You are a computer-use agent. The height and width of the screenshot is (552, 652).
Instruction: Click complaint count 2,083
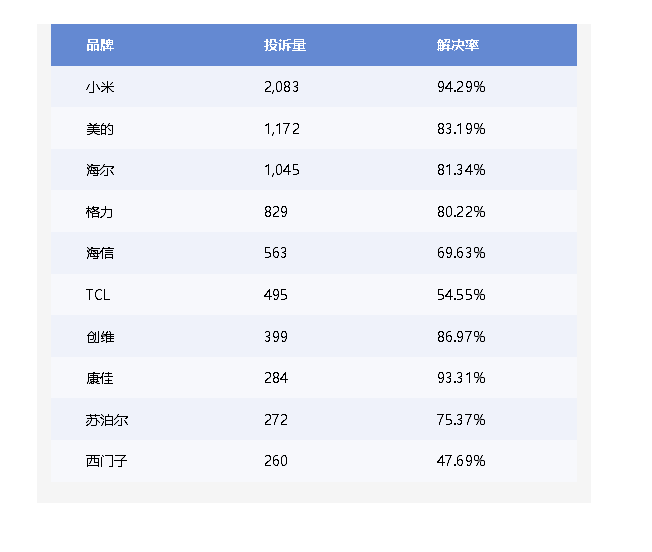tap(282, 87)
